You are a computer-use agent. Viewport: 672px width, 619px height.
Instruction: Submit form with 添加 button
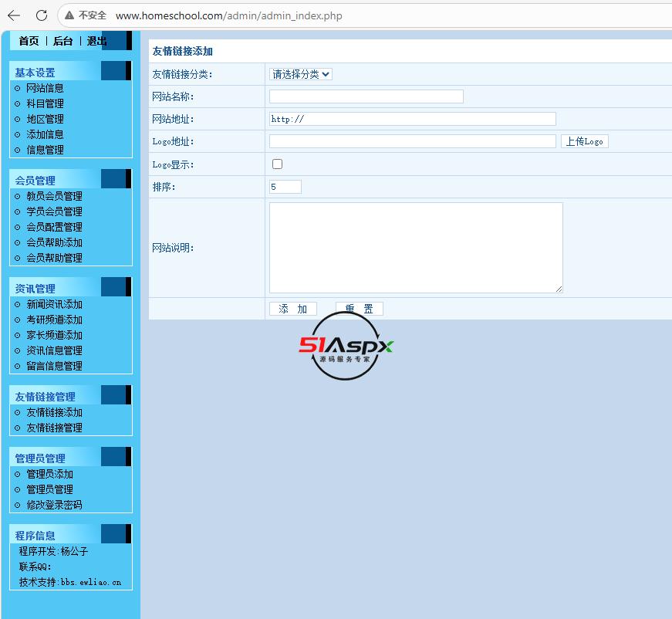pyautogui.click(x=293, y=309)
